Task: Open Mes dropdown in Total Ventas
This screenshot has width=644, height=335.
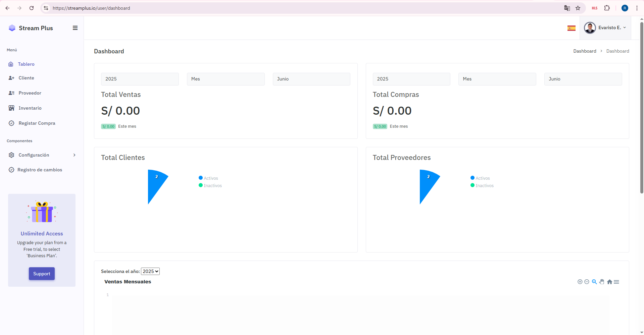Action: 226,79
